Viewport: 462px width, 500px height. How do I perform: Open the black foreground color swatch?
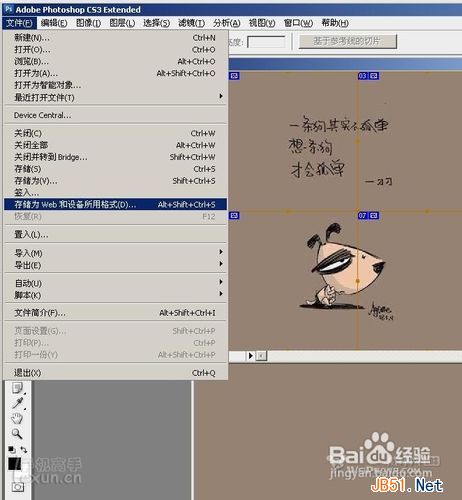[14, 463]
